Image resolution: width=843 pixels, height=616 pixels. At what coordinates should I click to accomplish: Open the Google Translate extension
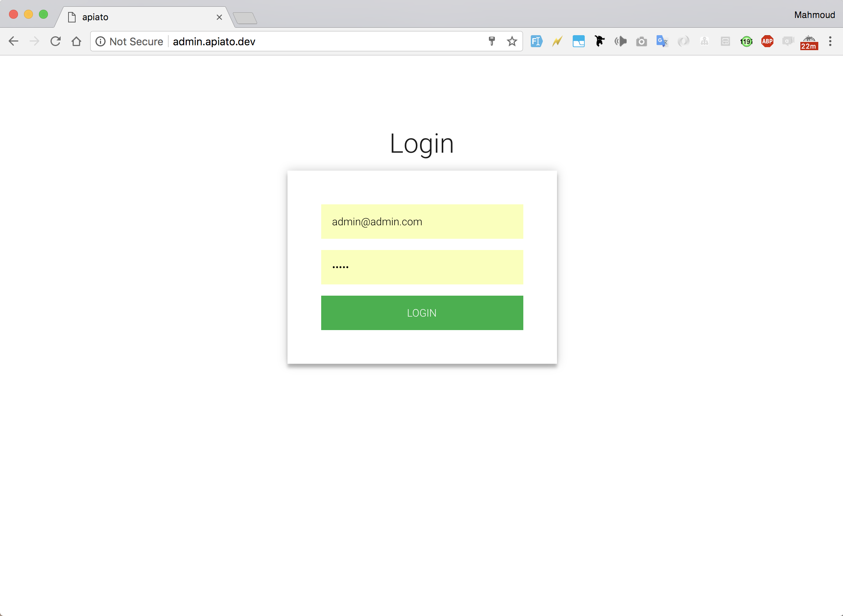662,41
